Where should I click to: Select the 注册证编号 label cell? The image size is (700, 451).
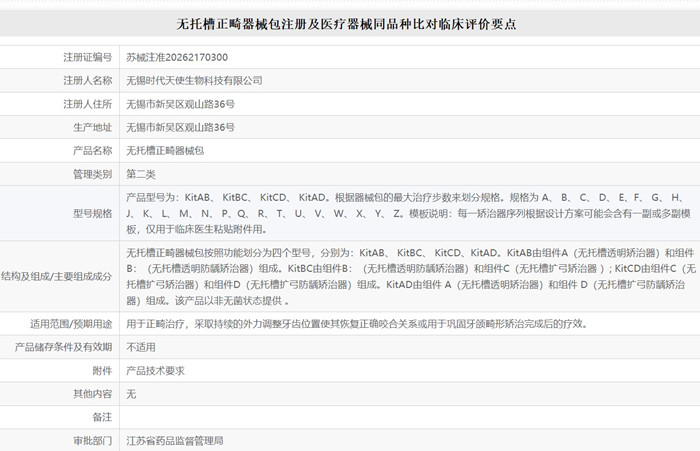[x=88, y=57]
